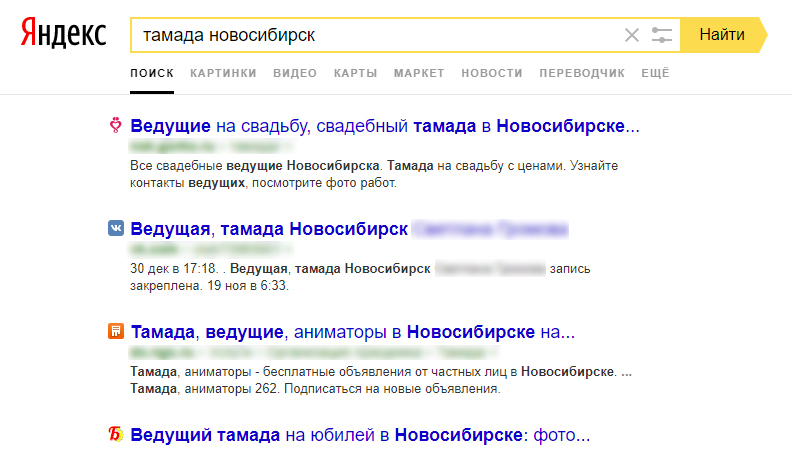Open the МАРКЕТ tab
The height and width of the screenshot is (449, 792).
pos(419,73)
